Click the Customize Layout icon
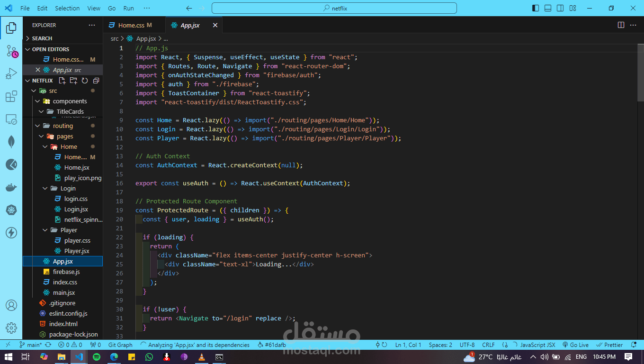Image resolution: width=644 pixels, height=364 pixels. coord(572,8)
